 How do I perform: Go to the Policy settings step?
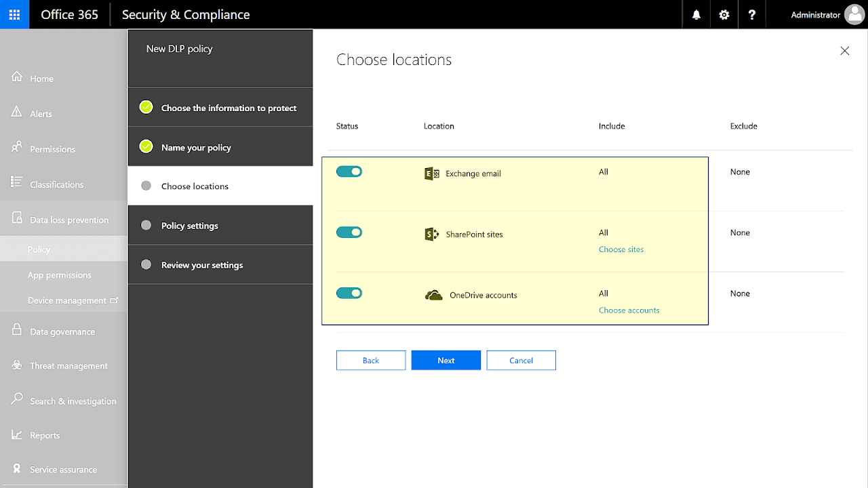tap(190, 226)
